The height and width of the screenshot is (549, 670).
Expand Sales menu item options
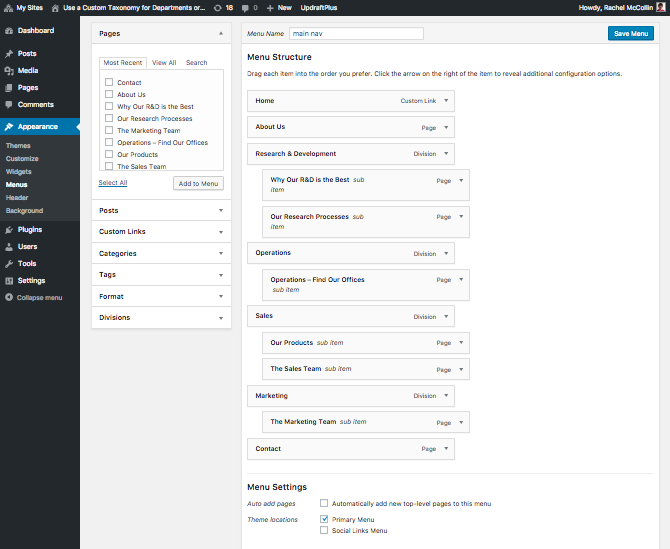(x=446, y=317)
